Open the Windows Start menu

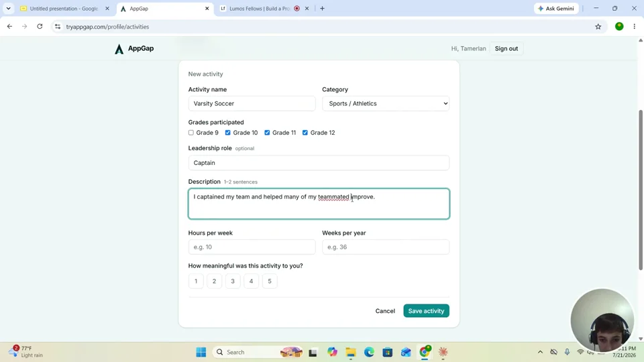coord(201,352)
